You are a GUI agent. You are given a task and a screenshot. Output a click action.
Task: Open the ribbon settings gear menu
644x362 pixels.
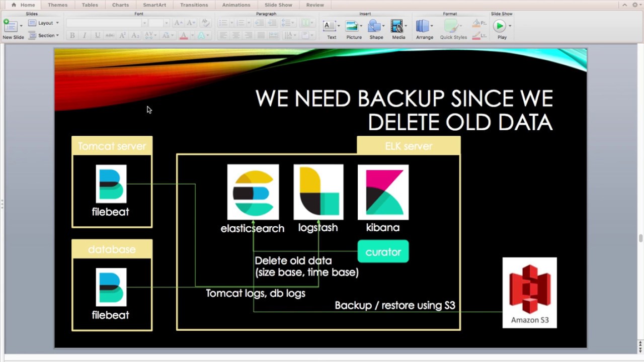pos(636,5)
